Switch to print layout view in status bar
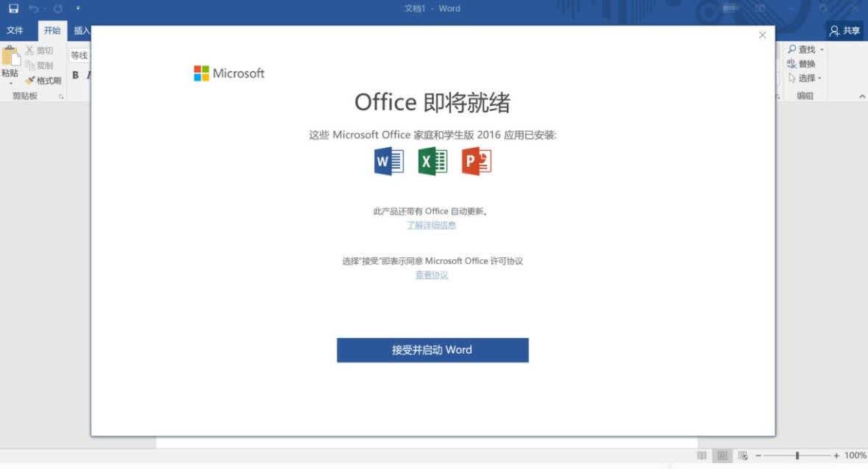The height and width of the screenshot is (469, 868). [722, 455]
